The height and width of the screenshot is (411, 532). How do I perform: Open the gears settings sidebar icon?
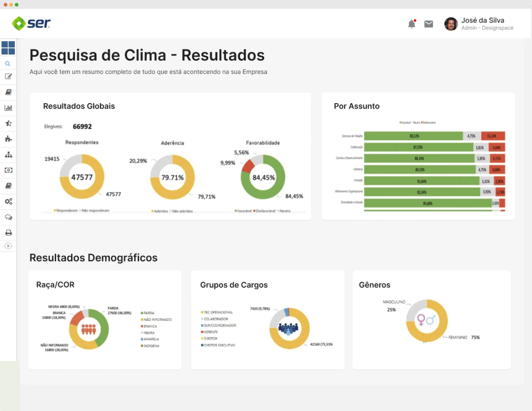(8, 201)
